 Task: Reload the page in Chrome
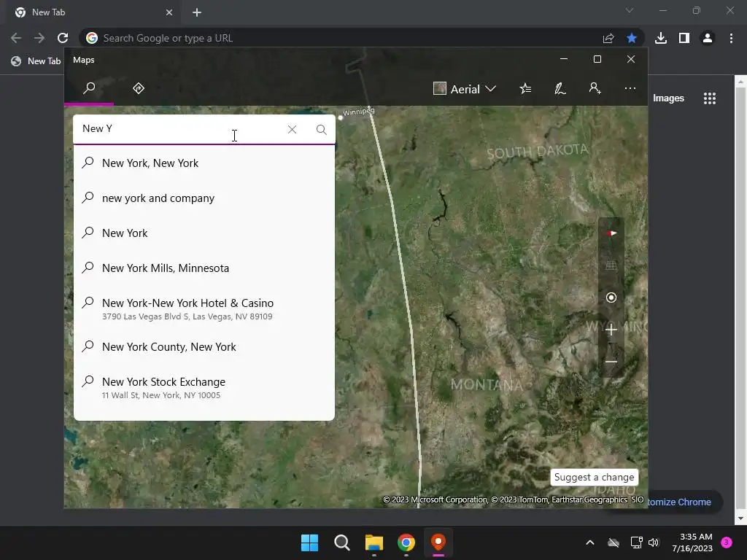click(63, 38)
